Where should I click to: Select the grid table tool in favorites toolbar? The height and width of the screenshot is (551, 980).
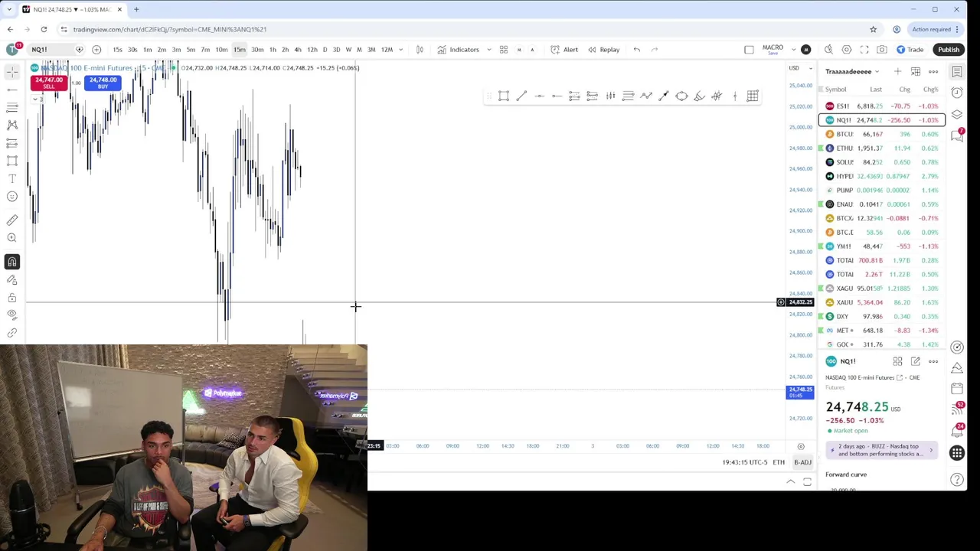[x=753, y=96]
